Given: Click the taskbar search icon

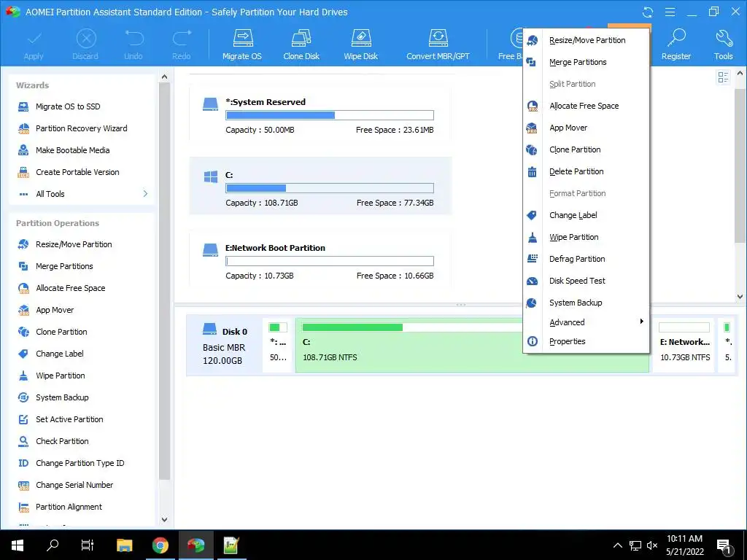Looking at the screenshot, I should (x=53, y=545).
